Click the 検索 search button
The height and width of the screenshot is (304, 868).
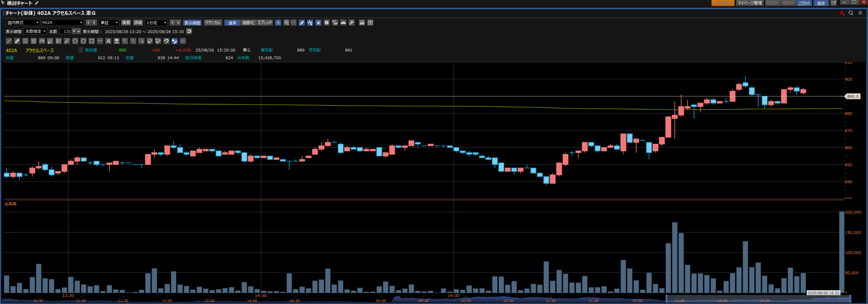coord(126,23)
